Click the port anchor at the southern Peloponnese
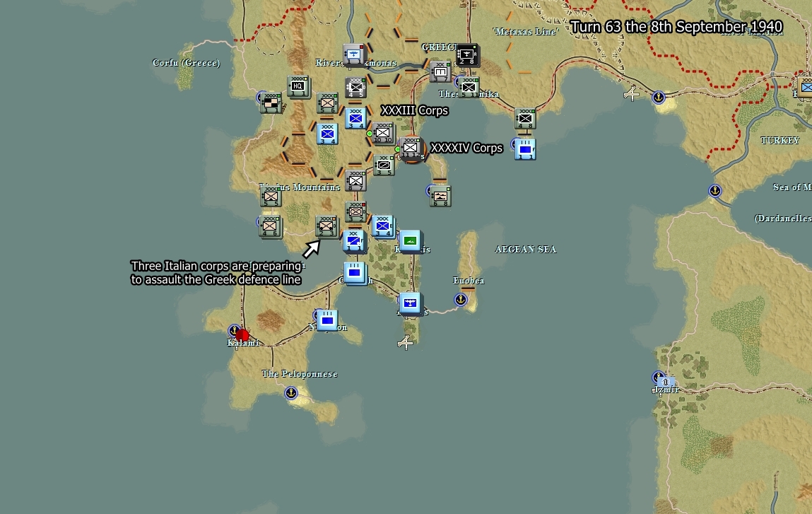Viewport: 812px width, 514px height. click(x=291, y=393)
